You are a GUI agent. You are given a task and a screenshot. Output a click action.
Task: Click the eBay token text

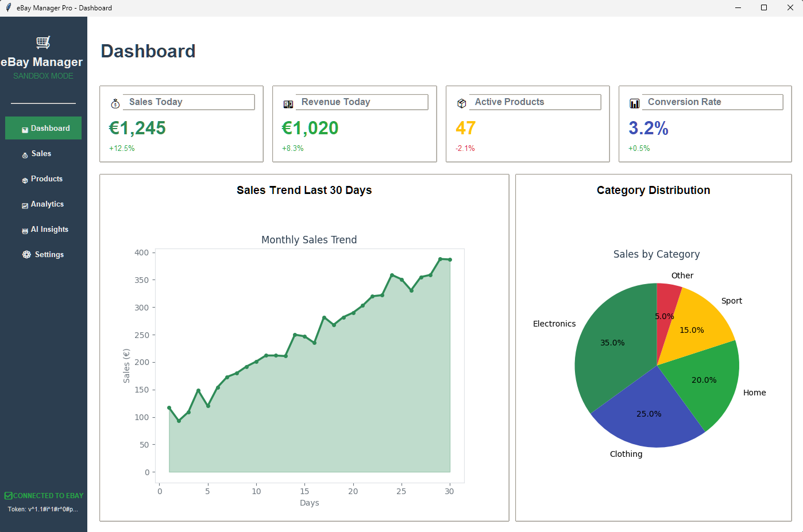(43, 509)
